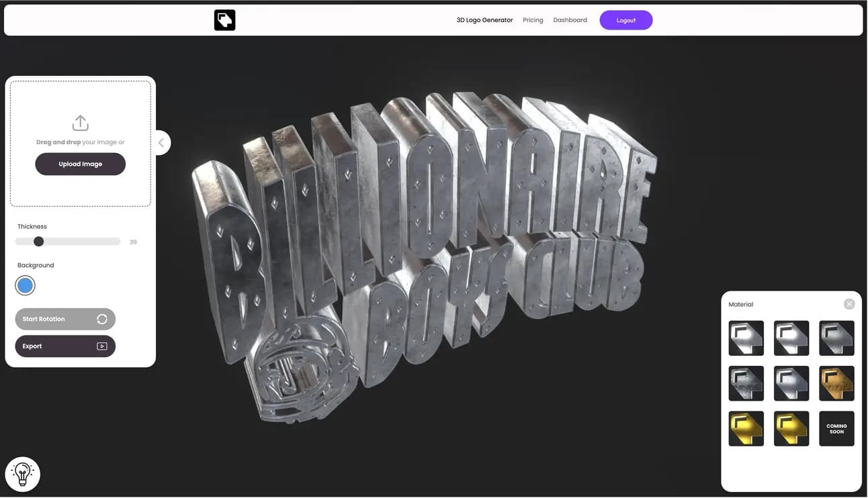Click the Logout button
Viewport: 868px width, 498px height.
tap(626, 20)
